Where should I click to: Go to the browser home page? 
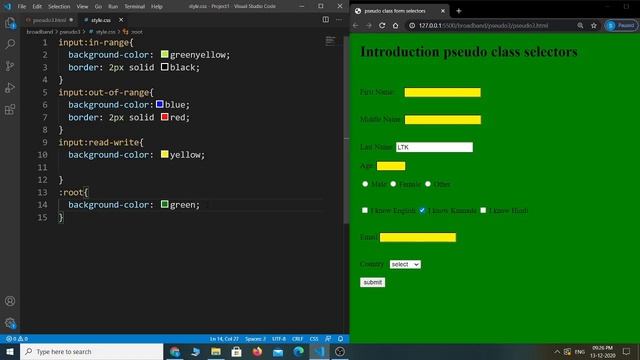coord(396,25)
